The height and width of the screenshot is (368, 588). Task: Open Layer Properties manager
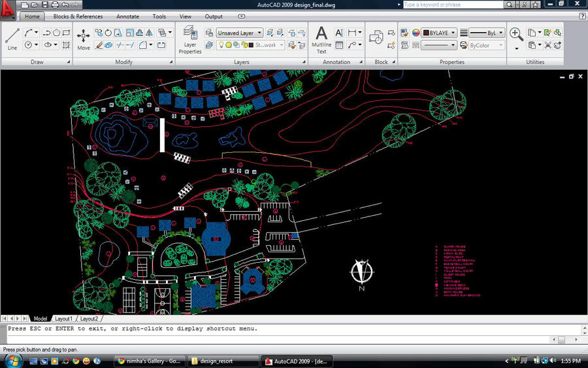click(x=190, y=40)
